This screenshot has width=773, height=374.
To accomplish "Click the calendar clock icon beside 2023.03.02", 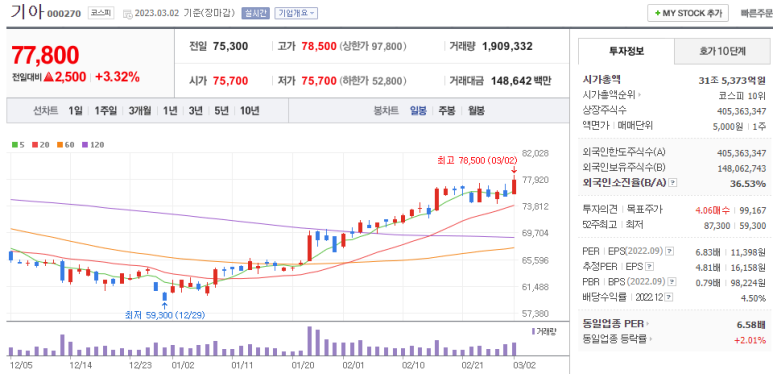I will point(127,14).
